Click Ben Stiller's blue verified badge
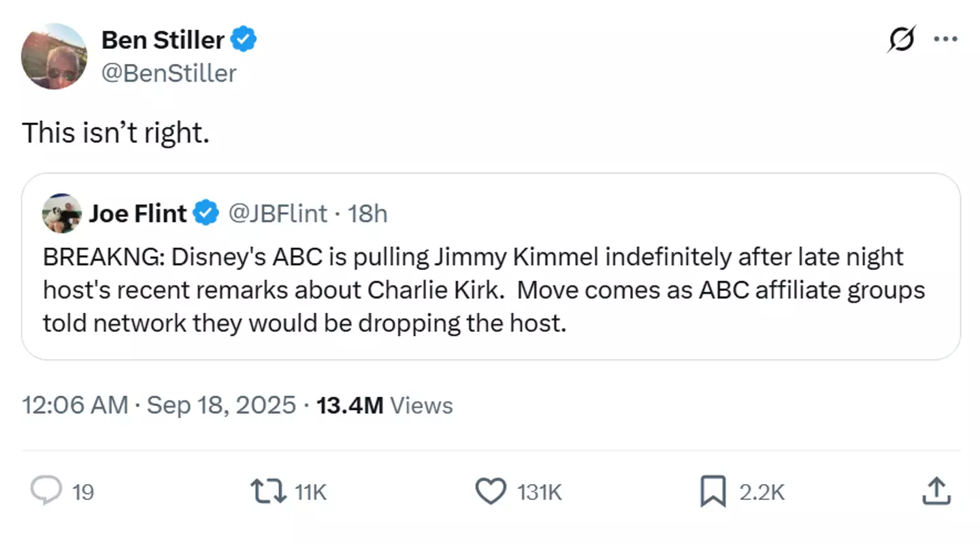 pyautogui.click(x=244, y=40)
